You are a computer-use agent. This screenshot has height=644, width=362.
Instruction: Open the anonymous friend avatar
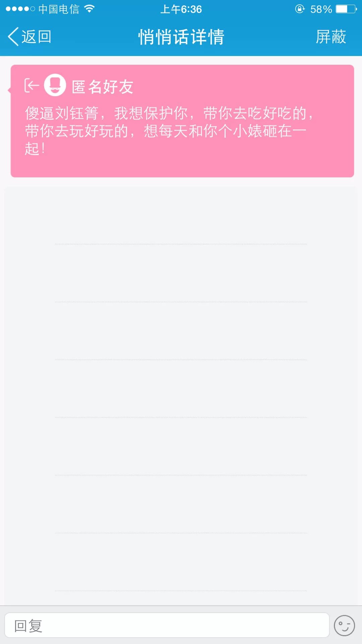55,85
